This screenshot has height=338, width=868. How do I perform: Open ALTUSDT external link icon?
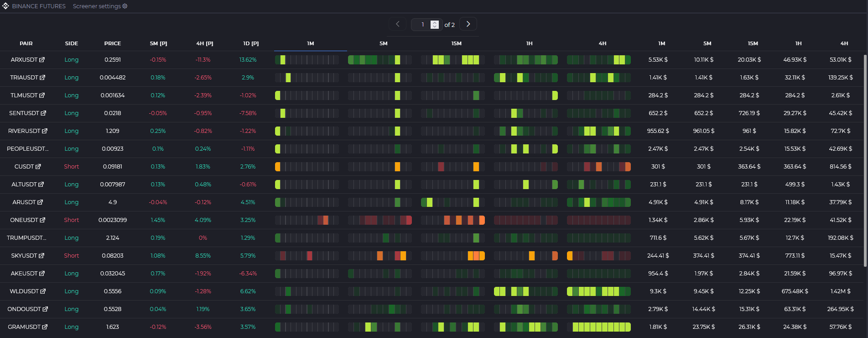click(x=41, y=185)
